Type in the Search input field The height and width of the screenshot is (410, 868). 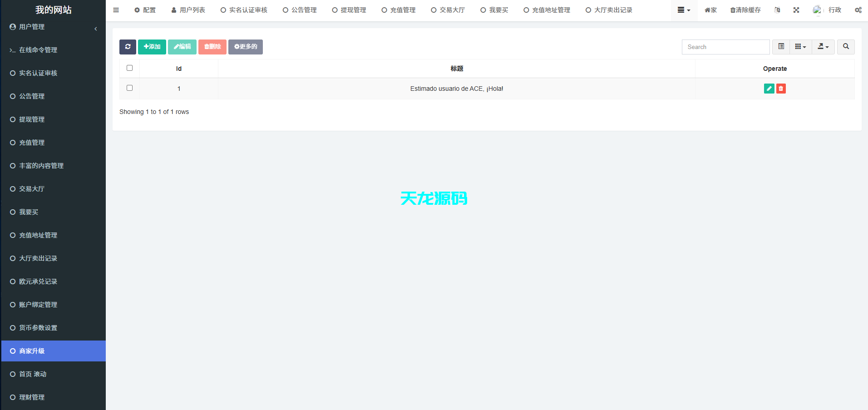click(725, 47)
